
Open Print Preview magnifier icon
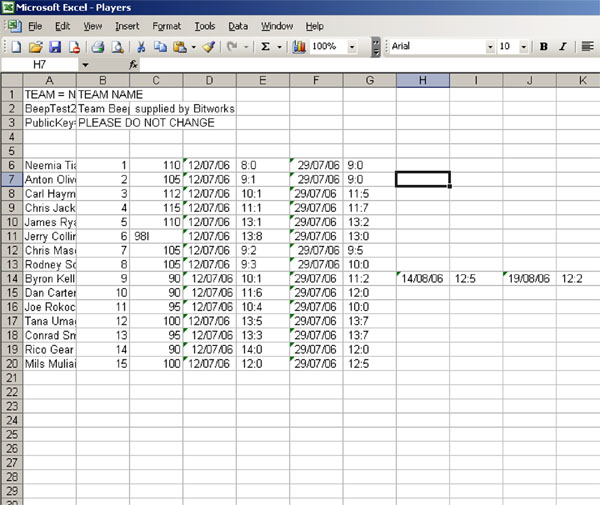pos(117,47)
